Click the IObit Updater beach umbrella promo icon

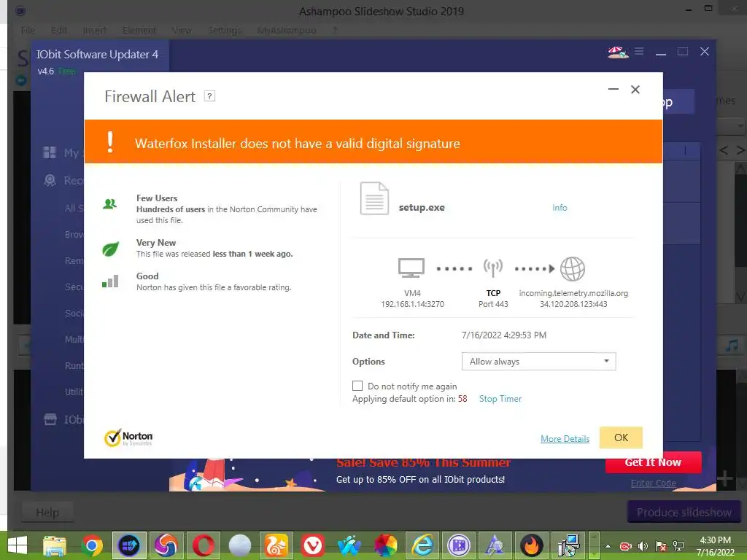point(618,52)
